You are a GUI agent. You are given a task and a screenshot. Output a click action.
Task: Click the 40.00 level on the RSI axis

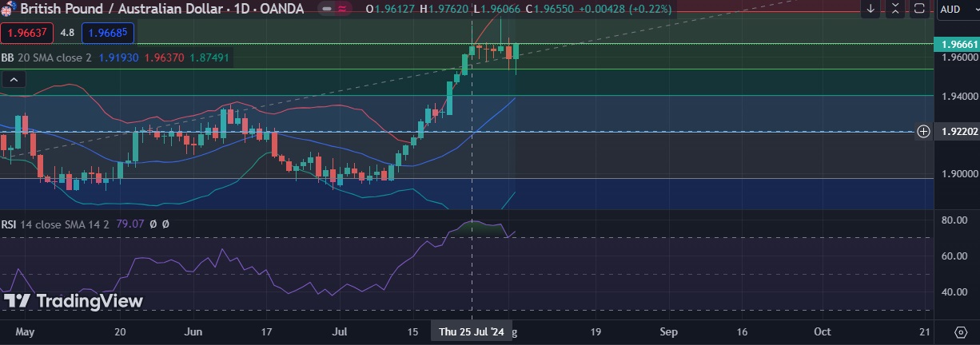[954, 292]
